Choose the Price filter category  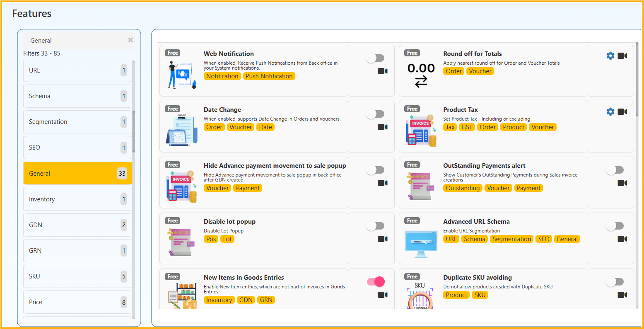pyautogui.click(x=77, y=302)
